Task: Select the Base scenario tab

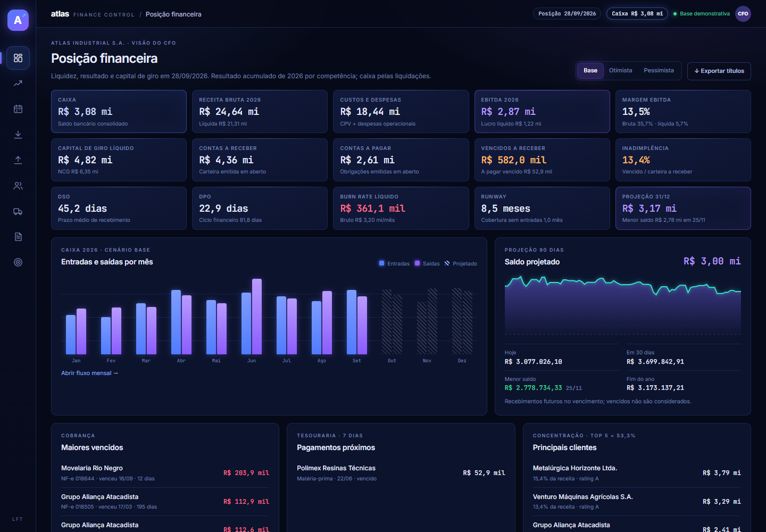Action: click(590, 70)
